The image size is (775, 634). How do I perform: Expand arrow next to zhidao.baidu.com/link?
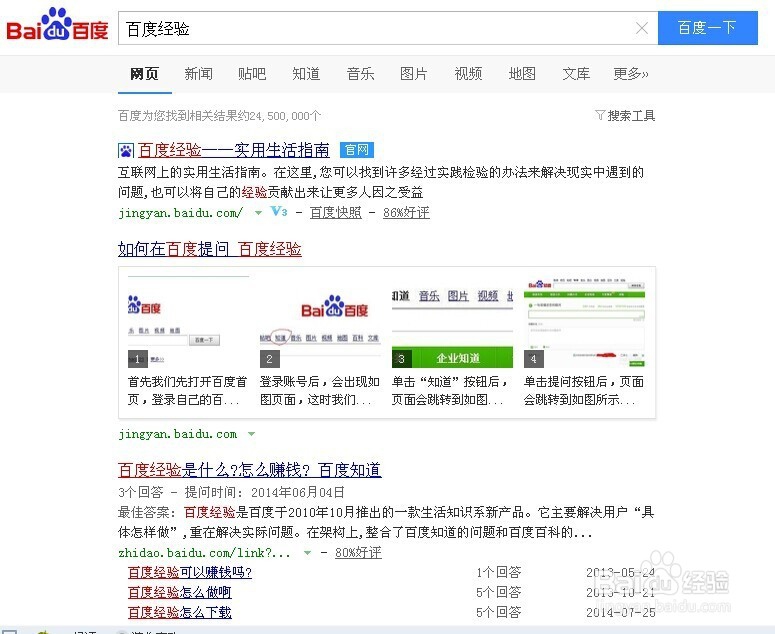pos(307,553)
